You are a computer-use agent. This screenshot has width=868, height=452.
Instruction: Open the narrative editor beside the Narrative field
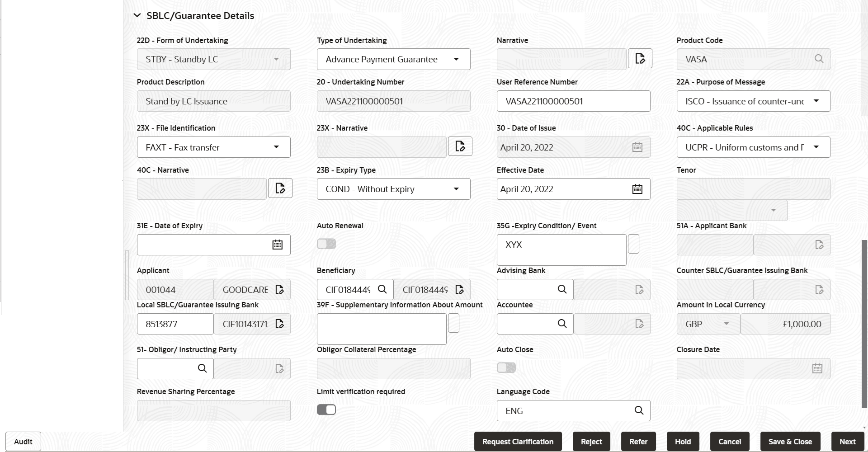click(640, 58)
